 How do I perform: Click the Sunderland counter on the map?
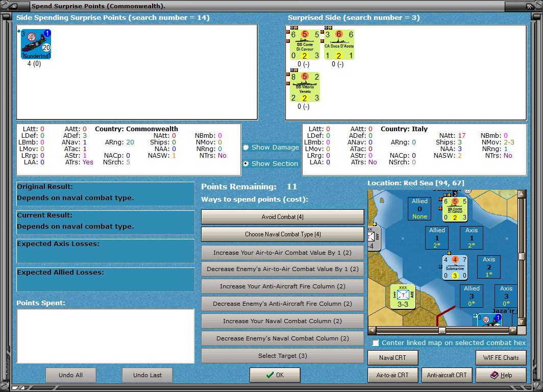489,320
